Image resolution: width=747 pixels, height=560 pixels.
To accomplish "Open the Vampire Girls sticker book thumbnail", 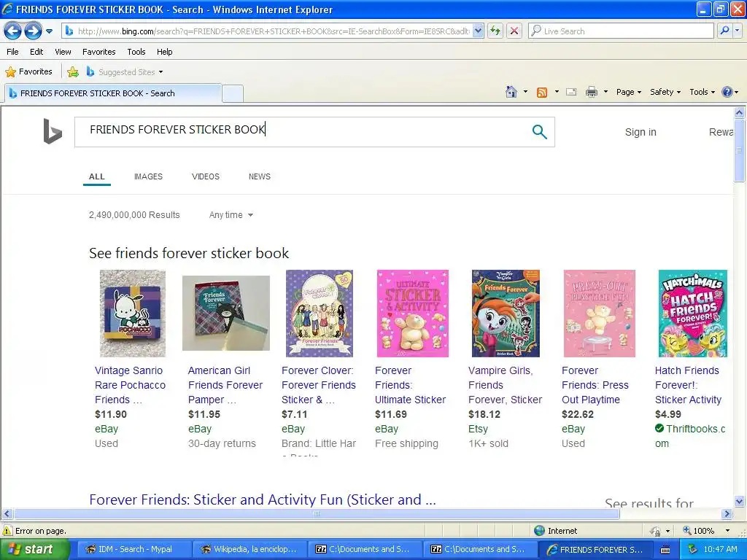I will 506,314.
